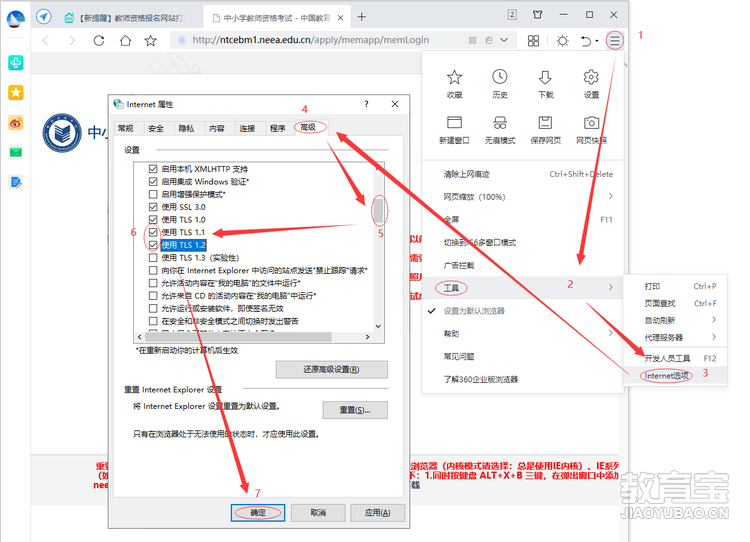Click 应用(A) button
The image size is (750, 542).
tap(377, 513)
